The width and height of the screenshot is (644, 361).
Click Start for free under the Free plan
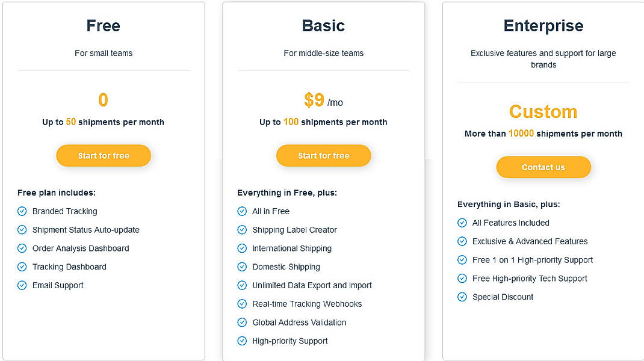103,155
